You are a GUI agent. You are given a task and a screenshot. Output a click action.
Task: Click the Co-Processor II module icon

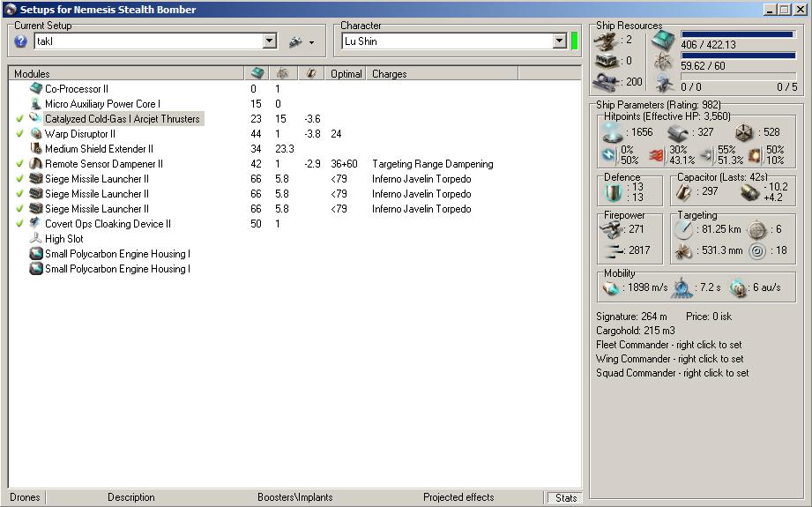coord(36,88)
